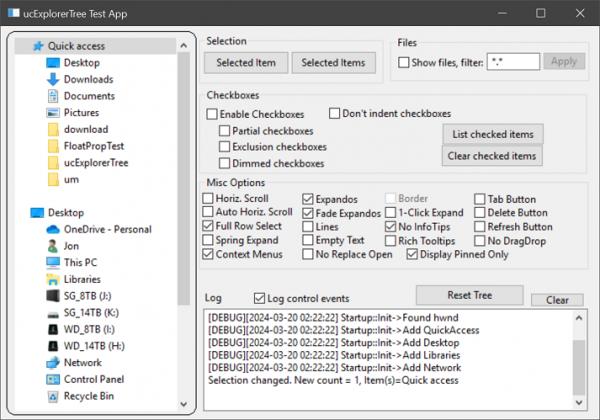Check Dimmed checkboxes option
The width and height of the screenshot is (600, 420).
(x=224, y=164)
